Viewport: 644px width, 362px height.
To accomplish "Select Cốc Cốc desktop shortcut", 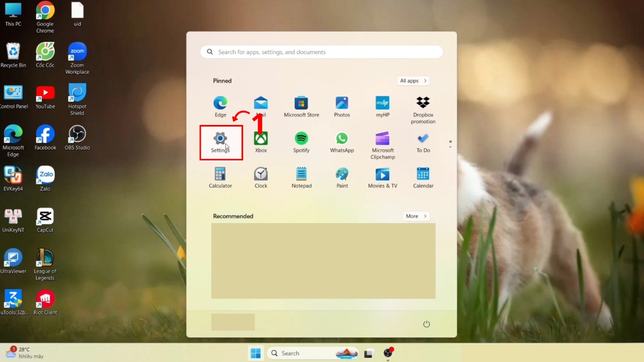I will pyautogui.click(x=45, y=55).
